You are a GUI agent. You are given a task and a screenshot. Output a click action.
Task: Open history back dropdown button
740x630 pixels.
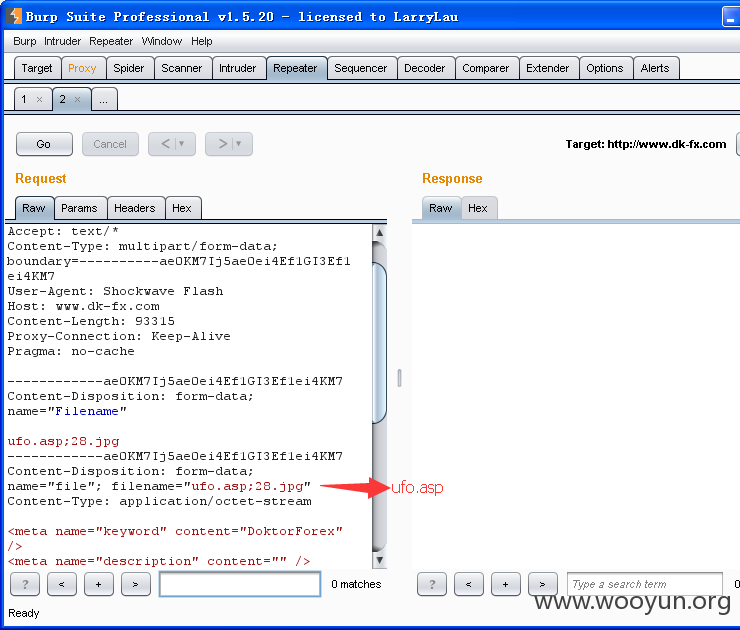pyautogui.click(x=172, y=144)
